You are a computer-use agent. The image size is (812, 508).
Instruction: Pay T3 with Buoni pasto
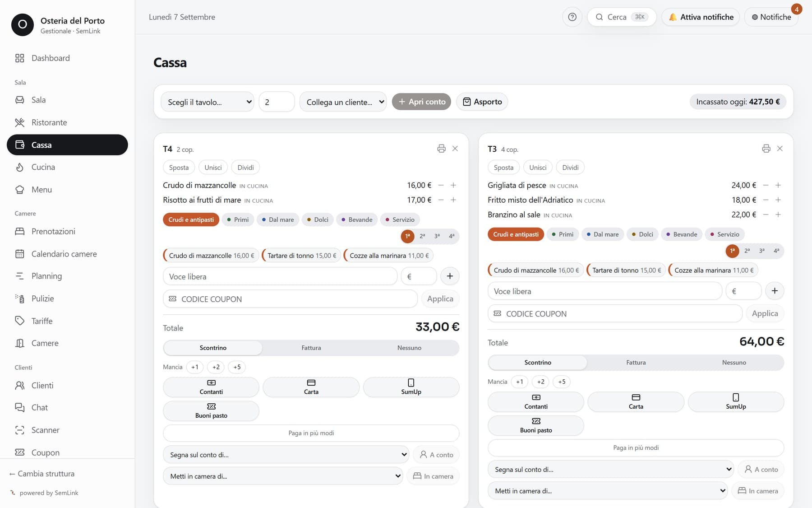click(536, 425)
